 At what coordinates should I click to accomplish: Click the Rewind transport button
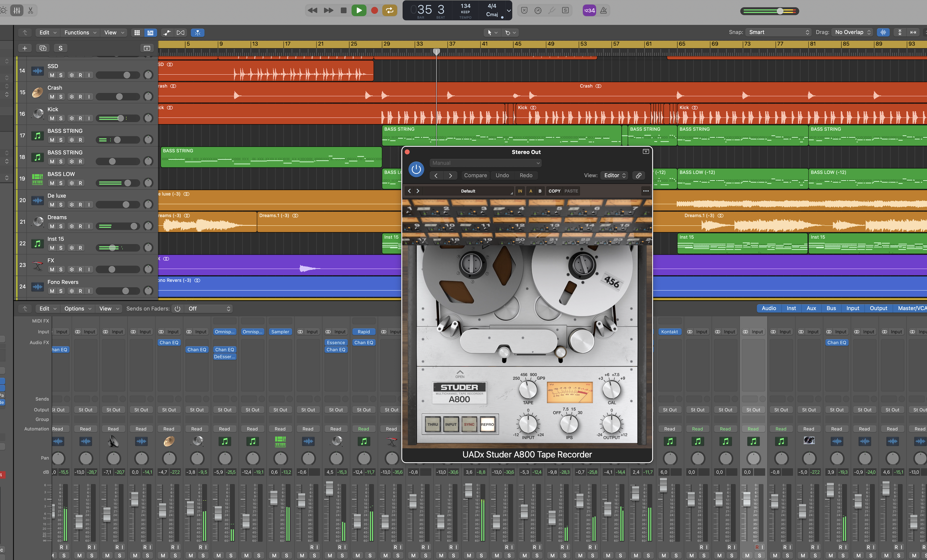[312, 11]
